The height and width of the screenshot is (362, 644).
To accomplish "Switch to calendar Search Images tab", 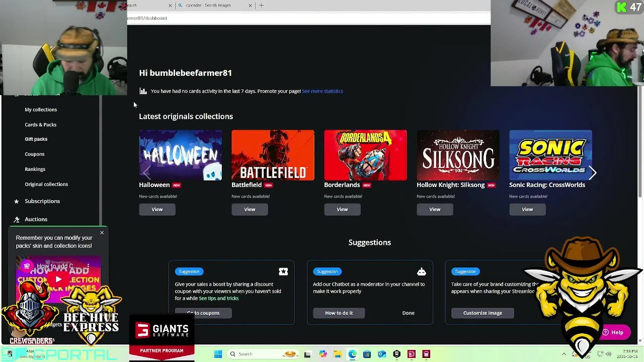I will pos(215,6).
